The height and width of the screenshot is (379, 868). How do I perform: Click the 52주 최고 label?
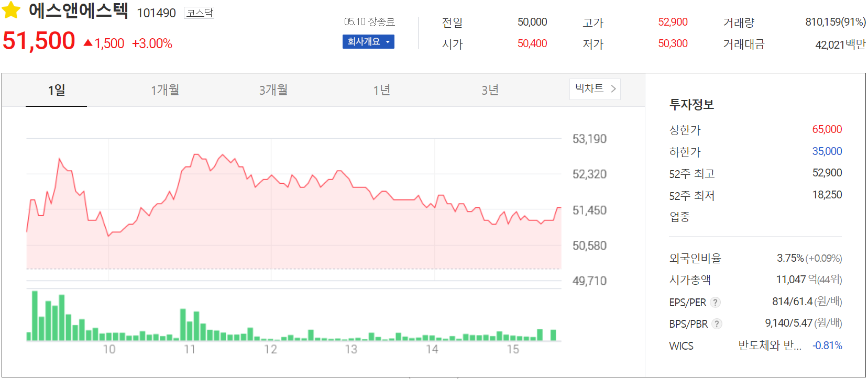tap(692, 174)
